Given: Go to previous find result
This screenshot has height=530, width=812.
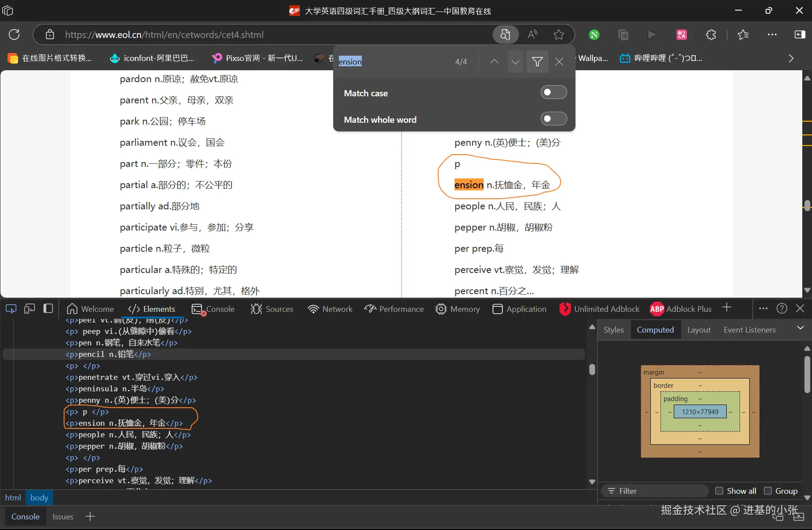Looking at the screenshot, I should tap(494, 61).
